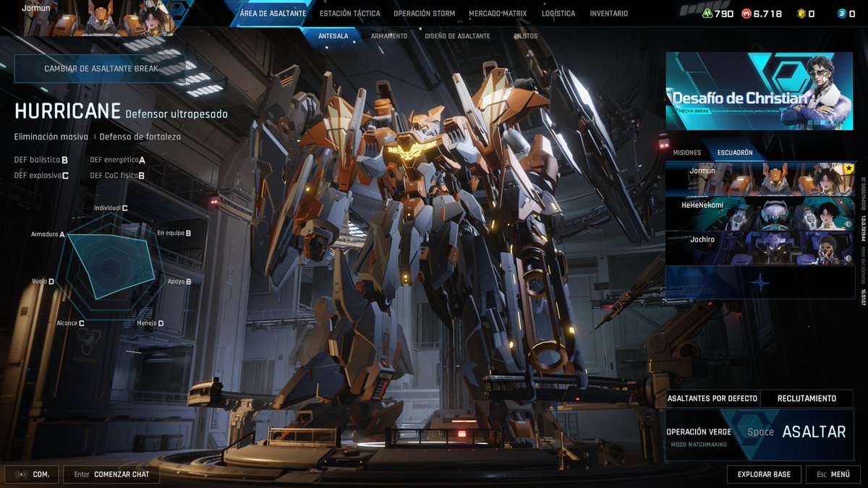This screenshot has width=868, height=488.
Task: Select squad member HeHeNekami row
Action: 759,213
